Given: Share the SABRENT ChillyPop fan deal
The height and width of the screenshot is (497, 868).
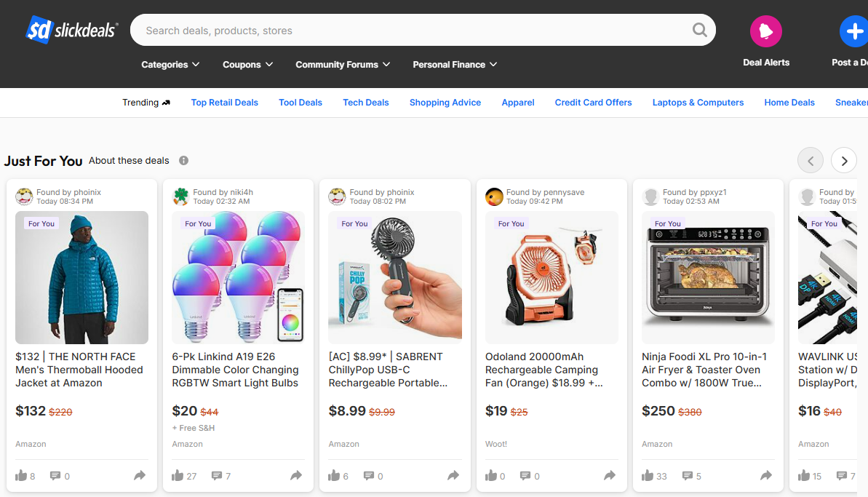Looking at the screenshot, I should coord(453,475).
